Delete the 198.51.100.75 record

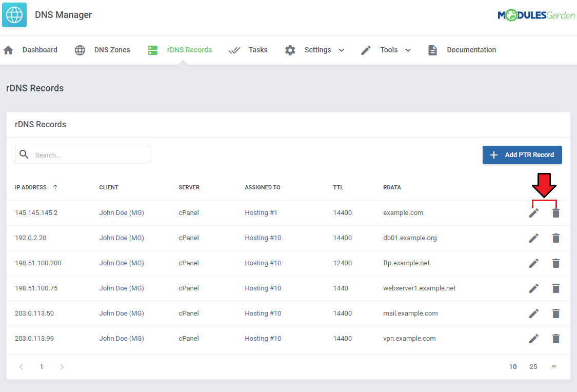click(556, 288)
